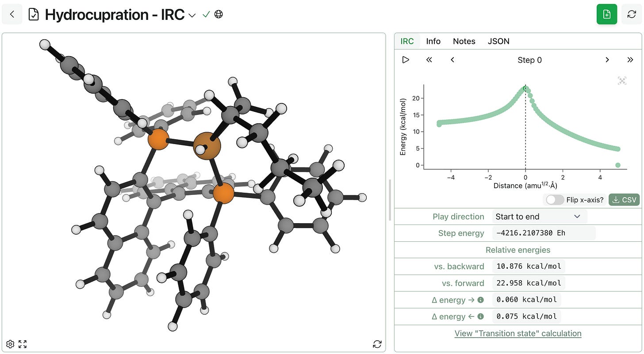This screenshot has height=354, width=644.
Task: Click the vs. backward value 10.876 kcal/mol
Action: [529, 266]
